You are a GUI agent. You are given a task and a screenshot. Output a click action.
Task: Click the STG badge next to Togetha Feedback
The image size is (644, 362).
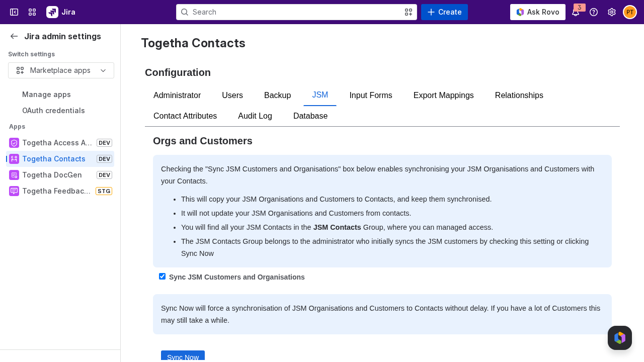click(x=104, y=191)
